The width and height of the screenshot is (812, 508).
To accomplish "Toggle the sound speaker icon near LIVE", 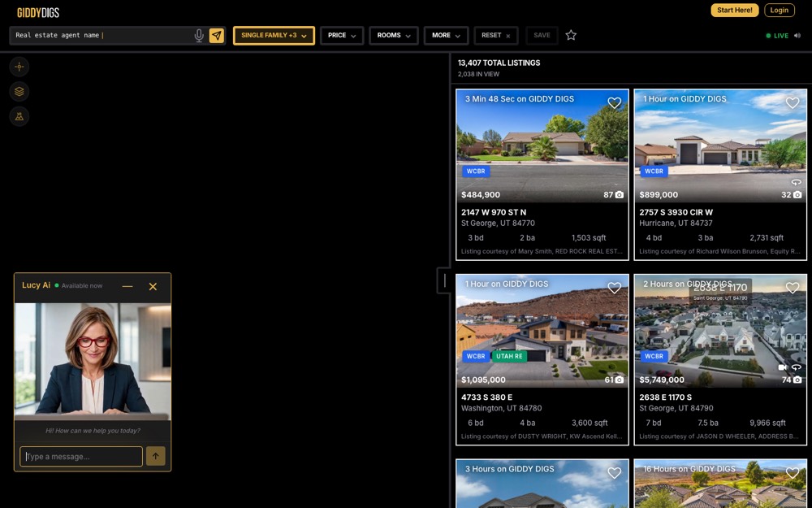I will 797,36.
